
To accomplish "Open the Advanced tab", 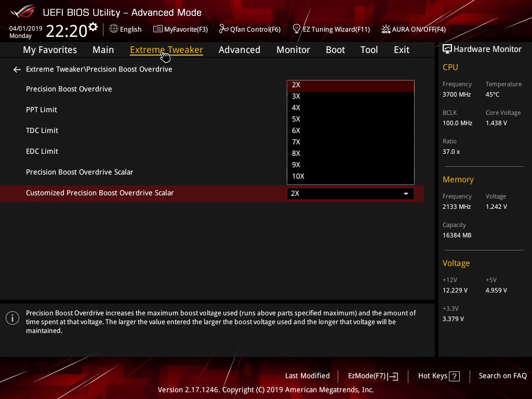I will point(240,50).
